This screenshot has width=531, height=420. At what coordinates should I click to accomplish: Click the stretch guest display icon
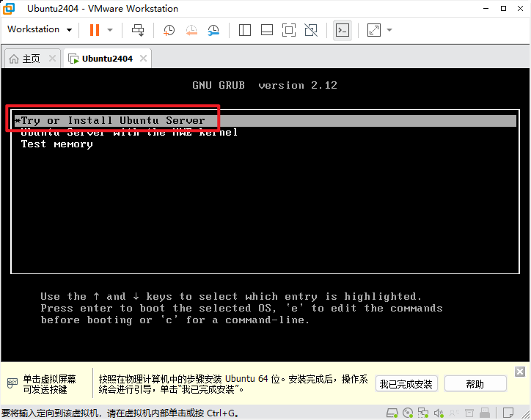tap(374, 30)
